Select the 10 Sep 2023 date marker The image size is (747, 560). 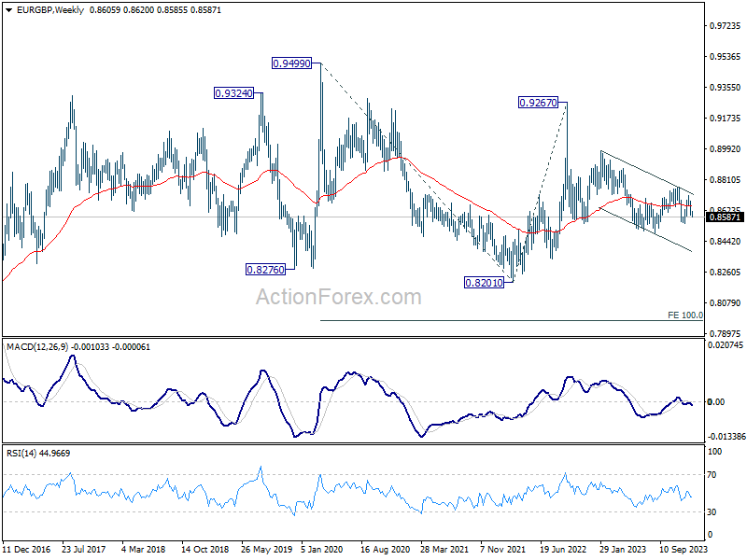(684, 550)
